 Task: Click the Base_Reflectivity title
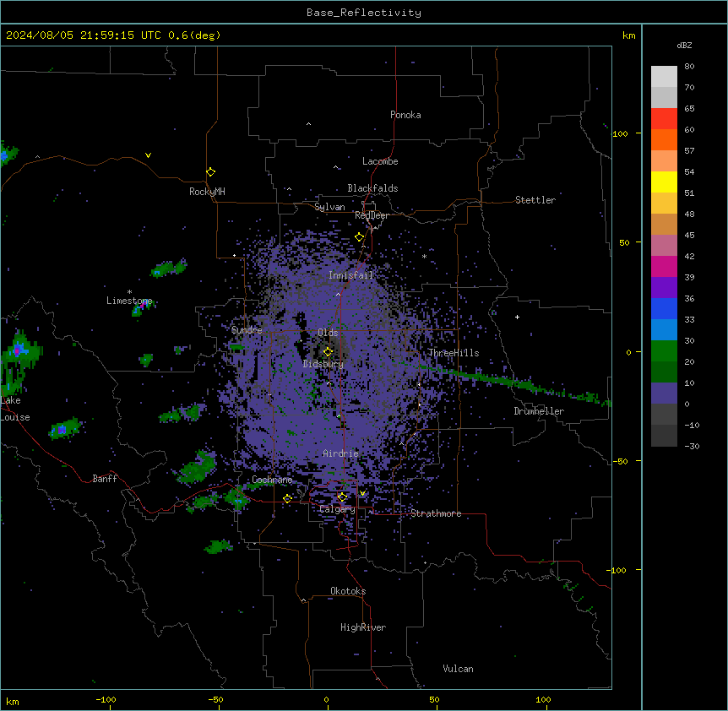(364, 13)
